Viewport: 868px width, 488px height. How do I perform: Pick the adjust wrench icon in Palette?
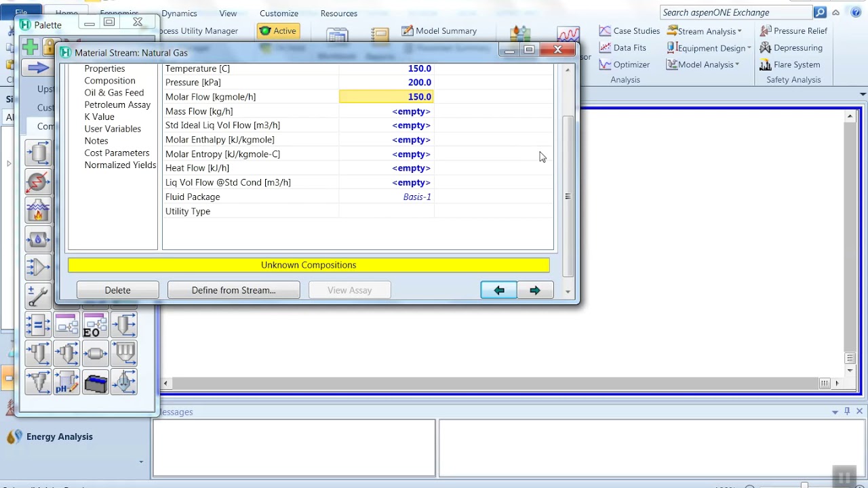(x=38, y=296)
